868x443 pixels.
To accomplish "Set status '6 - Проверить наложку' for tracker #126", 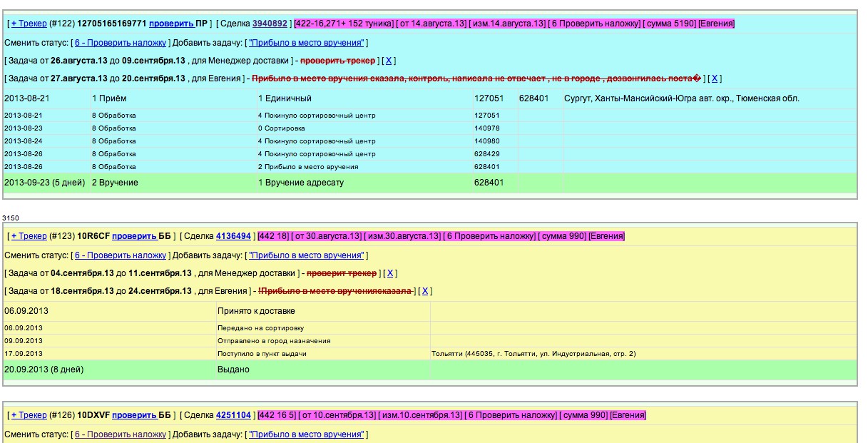I will tap(120, 434).
